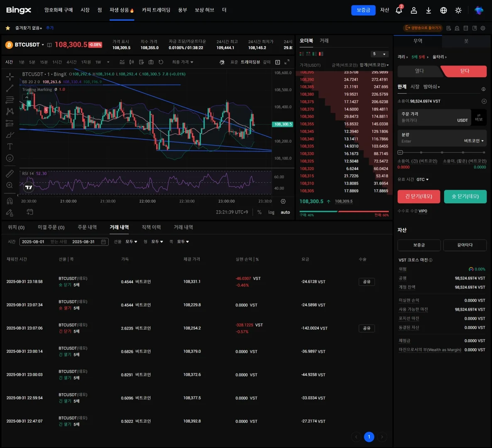Viewport: 492px width, 448px height.
Task: Select the crosshair cursor tool
Action: [x=10, y=76]
